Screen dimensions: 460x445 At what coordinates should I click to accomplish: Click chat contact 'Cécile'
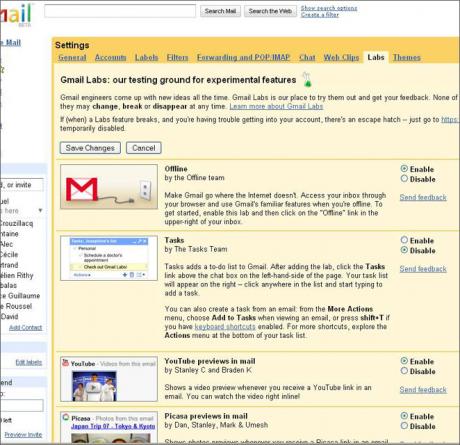[x=9, y=254]
